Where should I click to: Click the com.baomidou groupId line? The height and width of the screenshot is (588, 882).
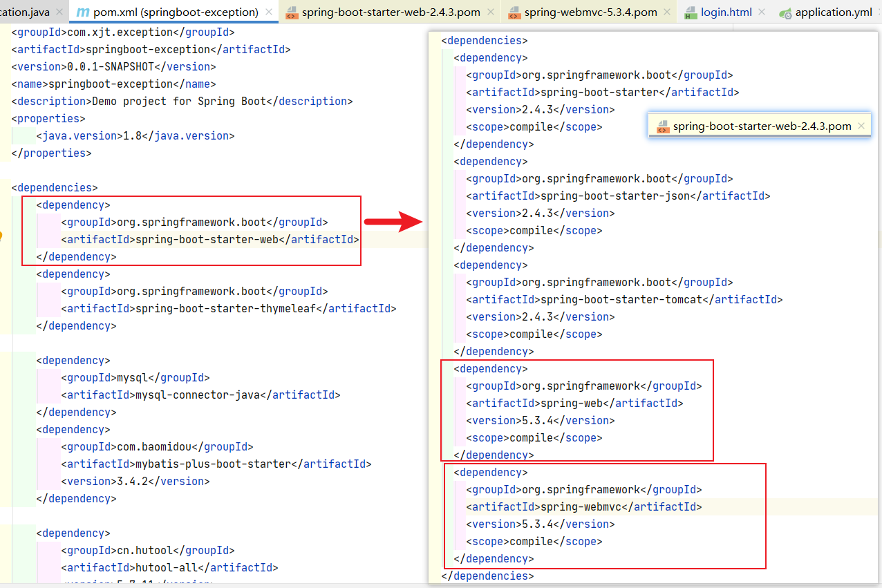157,447
